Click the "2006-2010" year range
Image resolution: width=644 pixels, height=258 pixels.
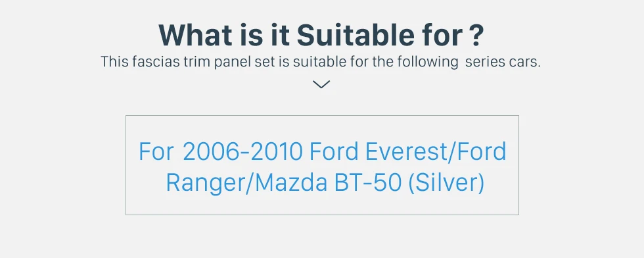coord(242,151)
